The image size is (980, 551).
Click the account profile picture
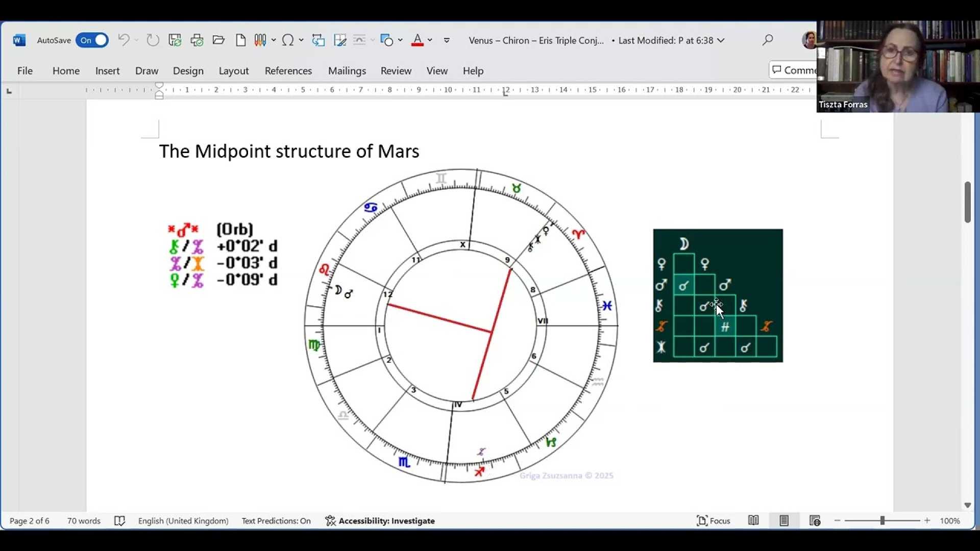click(809, 40)
